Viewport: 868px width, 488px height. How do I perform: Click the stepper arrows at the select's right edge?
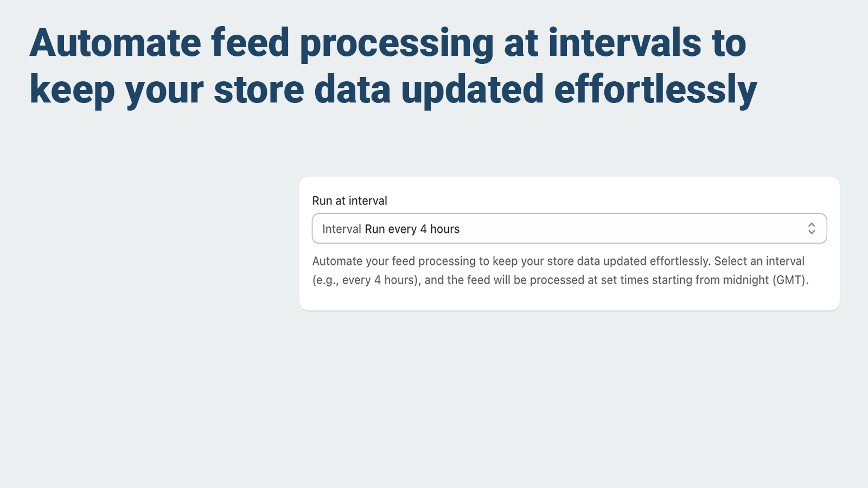[812, 228]
